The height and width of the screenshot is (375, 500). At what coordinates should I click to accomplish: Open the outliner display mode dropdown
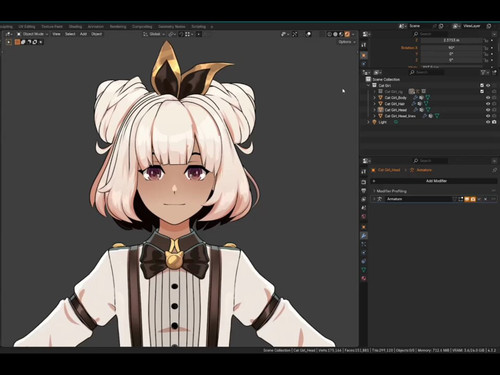click(x=378, y=72)
